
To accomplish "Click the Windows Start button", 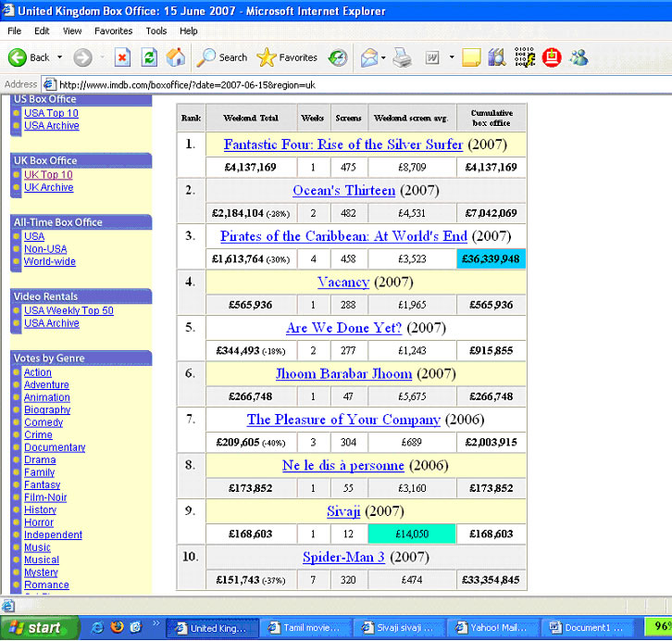I will 33,627.
